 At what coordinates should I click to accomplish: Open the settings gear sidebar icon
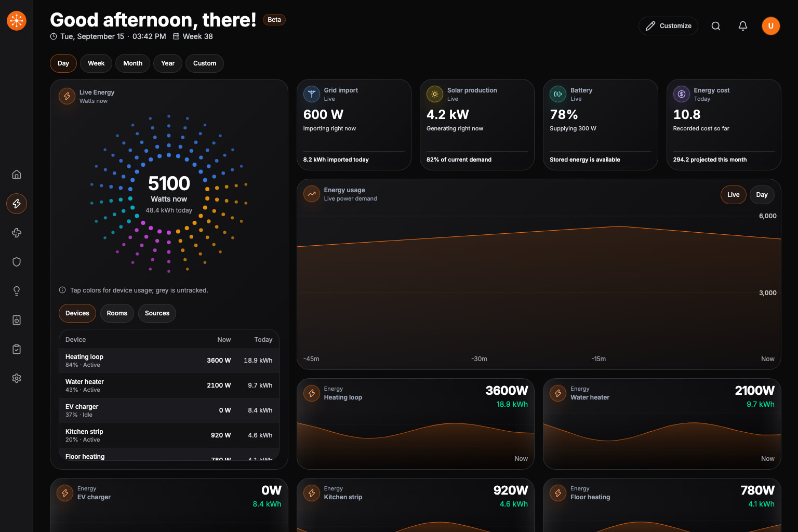(x=17, y=378)
